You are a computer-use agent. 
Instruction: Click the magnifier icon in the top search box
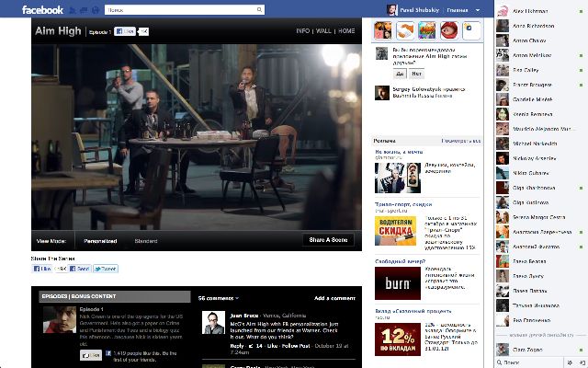[259, 10]
